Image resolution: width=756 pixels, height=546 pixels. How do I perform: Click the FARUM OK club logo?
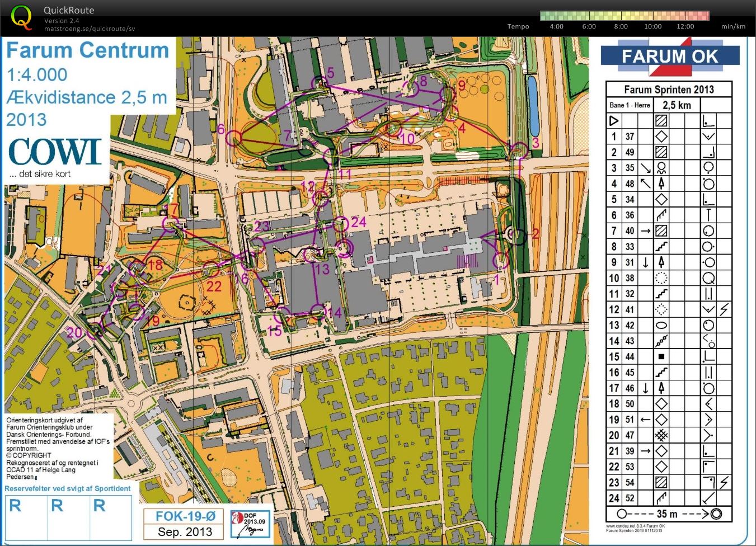(670, 57)
